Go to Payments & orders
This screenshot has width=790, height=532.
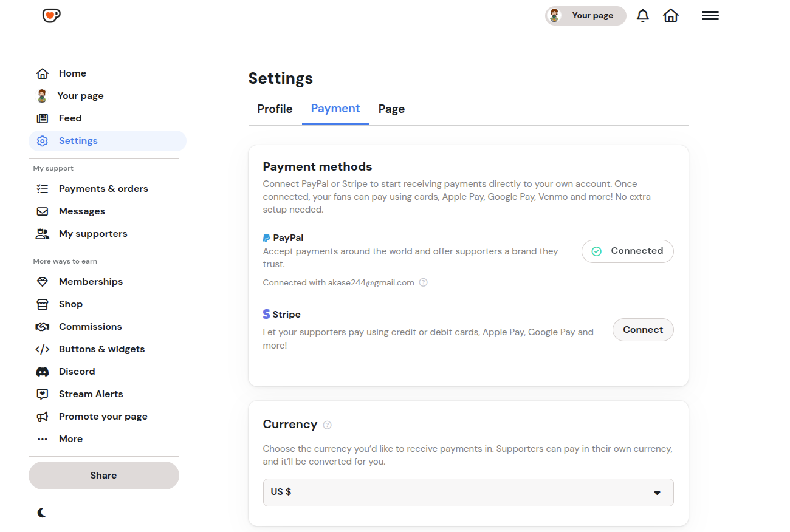(x=103, y=189)
